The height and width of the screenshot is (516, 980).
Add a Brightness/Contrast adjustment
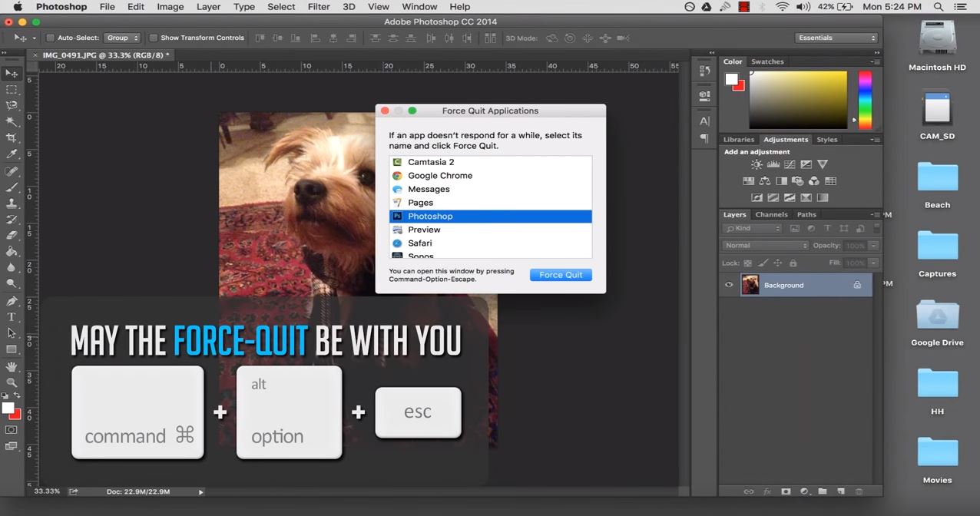tap(757, 164)
